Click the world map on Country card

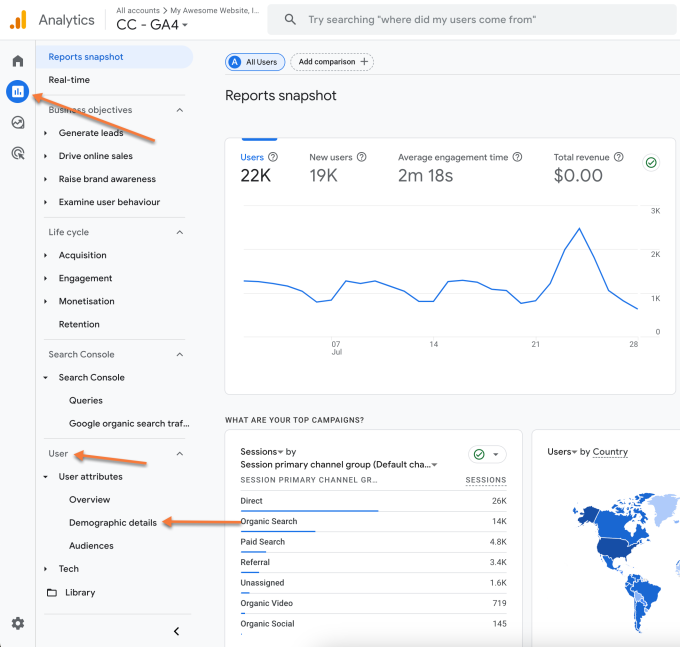tap(624, 562)
